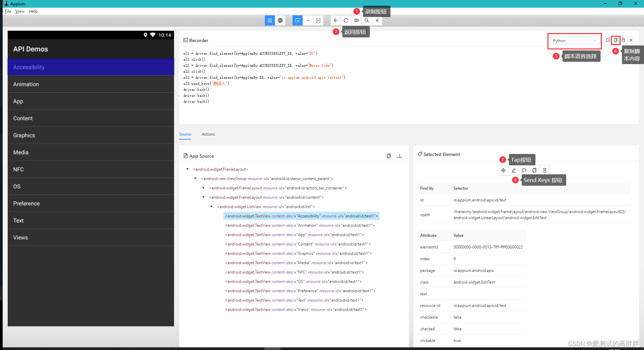Image resolution: width=644 pixels, height=350 pixels.
Task: Click Content in device screenshot
Action: 91,118
